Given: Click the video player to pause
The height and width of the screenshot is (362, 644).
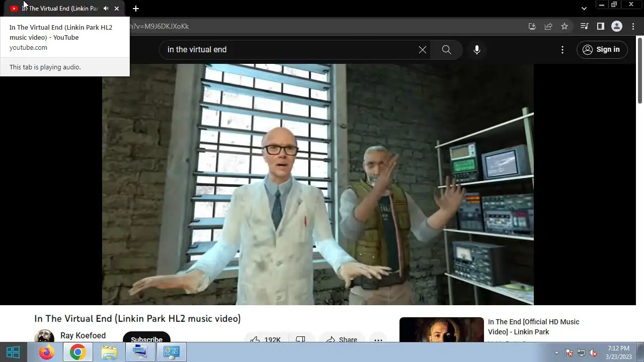Looking at the screenshot, I should 318,184.
